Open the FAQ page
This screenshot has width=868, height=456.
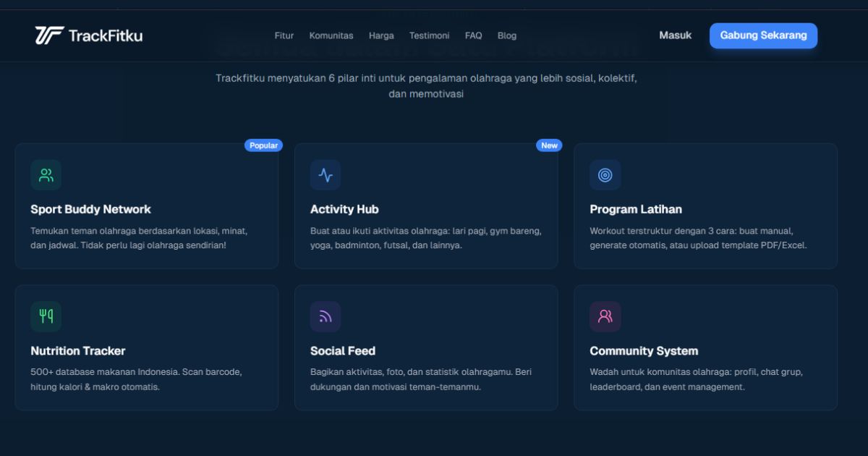473,35
